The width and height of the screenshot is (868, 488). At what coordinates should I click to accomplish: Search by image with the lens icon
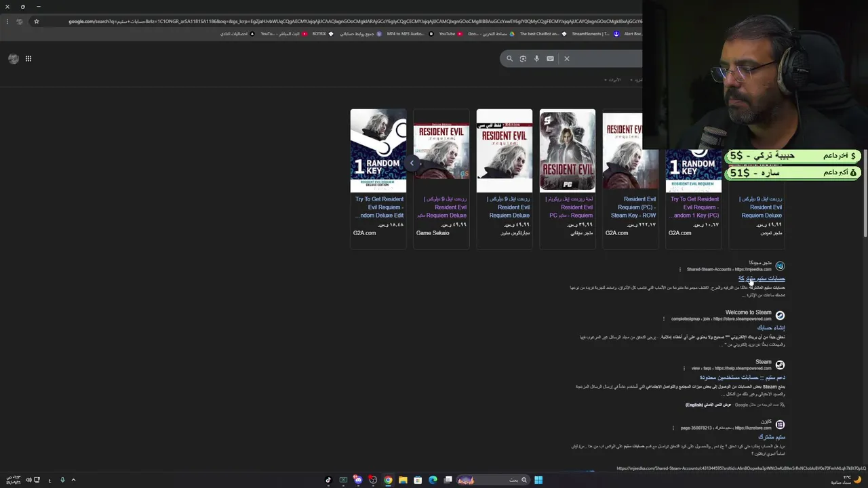tap(523, 59)
